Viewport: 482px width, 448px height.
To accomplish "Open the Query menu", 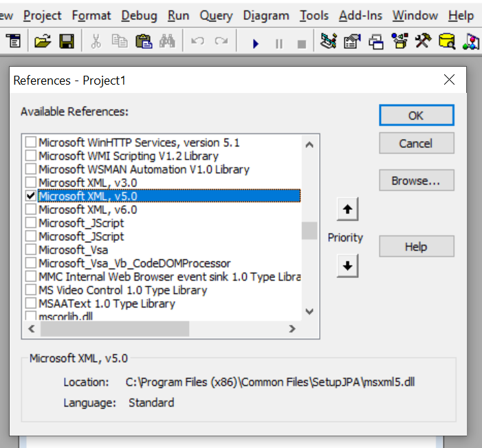I will pyautogui.click(x=216, y=15).
